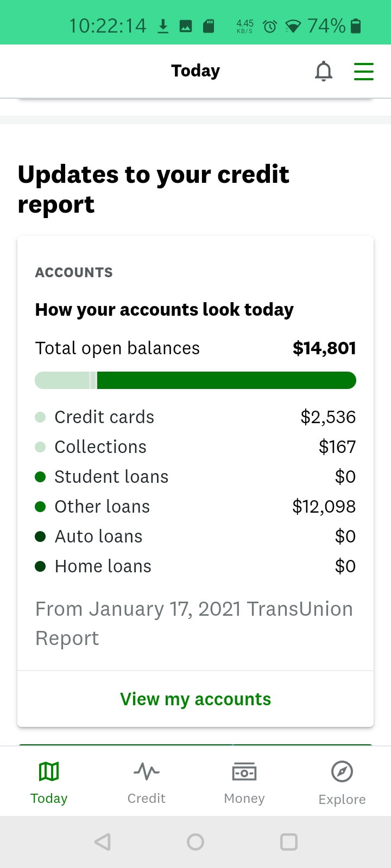The width and height of the screenshot is (391, 868).
Task: Open View my accounts link
Action: pos(195,699)
